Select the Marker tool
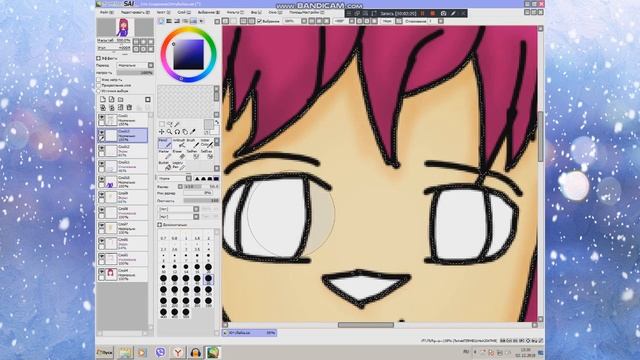The image size is (640, 360). pyautogui.click(x=165, y=154)
